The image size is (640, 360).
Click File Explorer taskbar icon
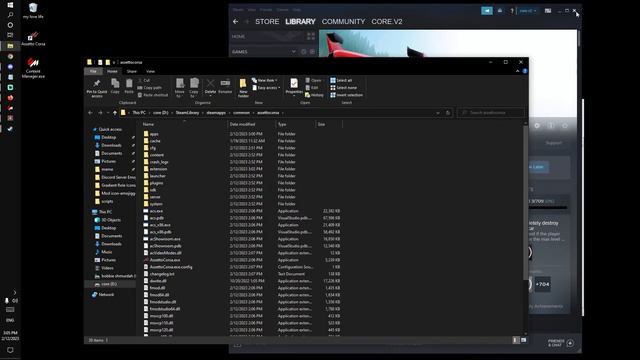[10, 46]
